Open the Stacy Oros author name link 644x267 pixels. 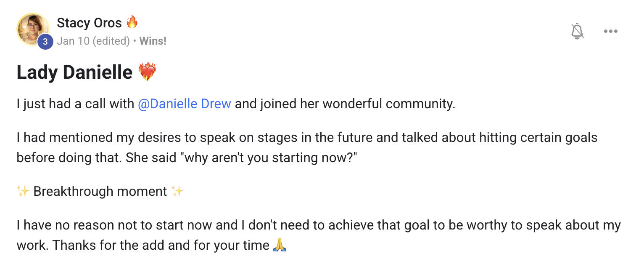[89, 23]
